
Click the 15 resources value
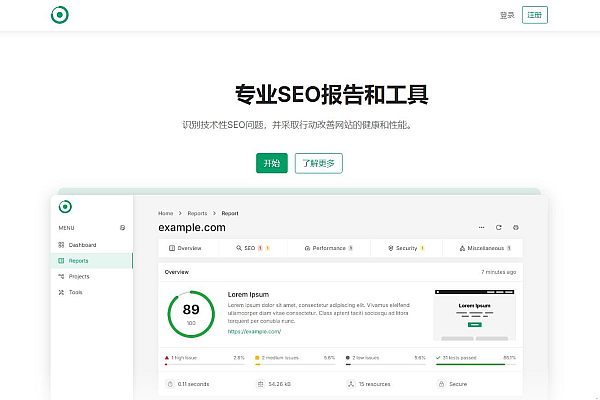click(x=374, y=384)
